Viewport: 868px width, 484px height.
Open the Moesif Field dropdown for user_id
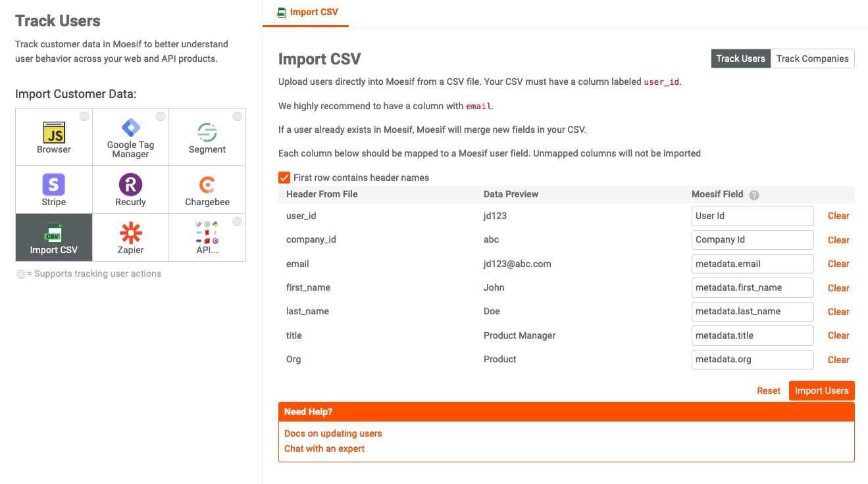(752, 216)
